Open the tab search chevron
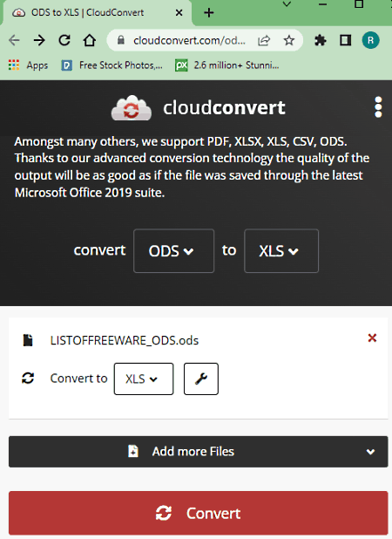 pos(287,4)
